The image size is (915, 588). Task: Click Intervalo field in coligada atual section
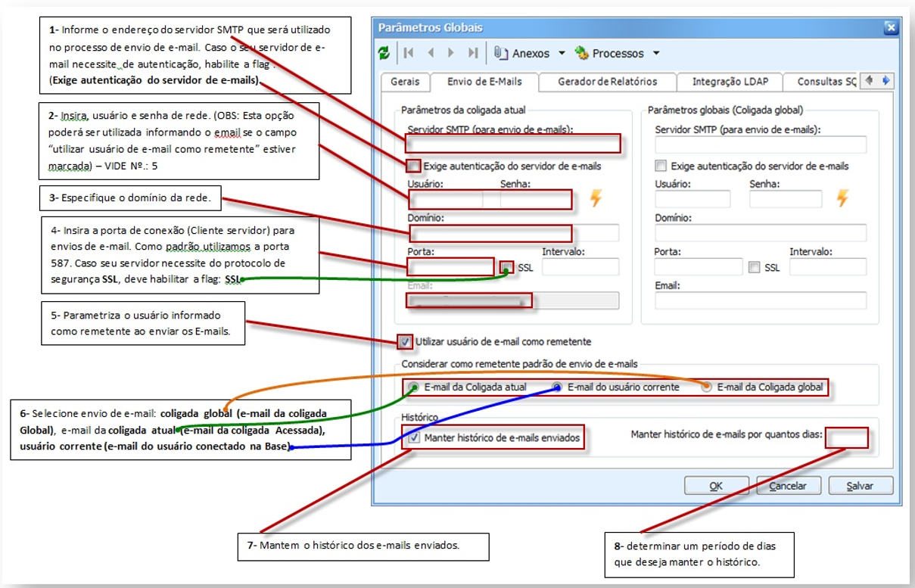pos(580,266)
